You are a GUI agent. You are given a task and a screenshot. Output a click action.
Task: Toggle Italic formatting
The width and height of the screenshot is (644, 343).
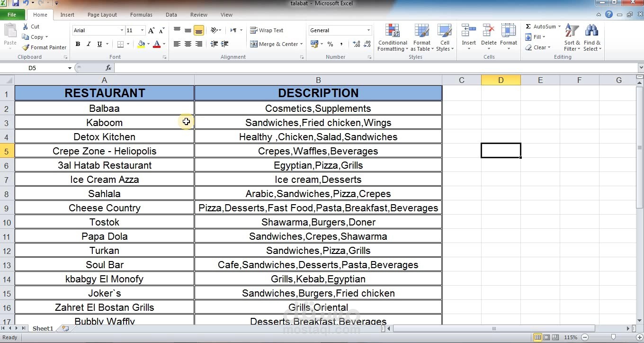[89, 44]
